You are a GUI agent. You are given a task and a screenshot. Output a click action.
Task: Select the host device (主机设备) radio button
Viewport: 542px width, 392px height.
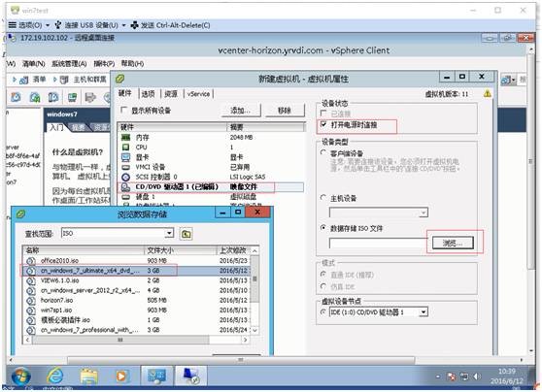coord(323,197)
